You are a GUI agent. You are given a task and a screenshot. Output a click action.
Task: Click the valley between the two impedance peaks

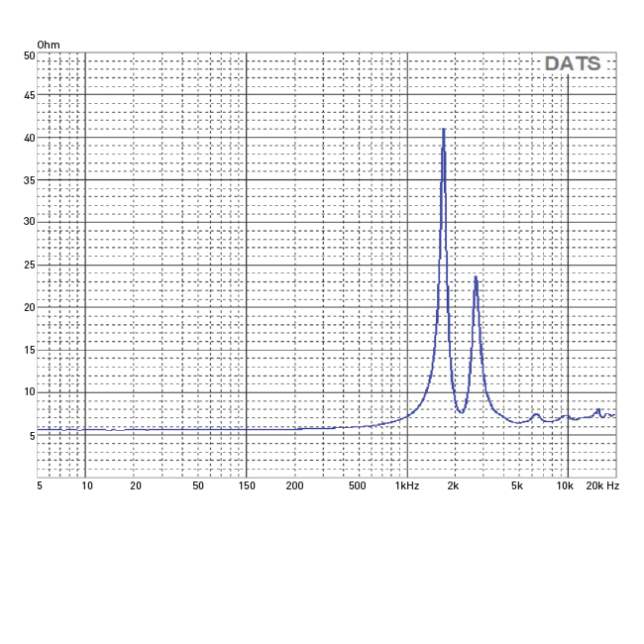click(x=461, y=411)
